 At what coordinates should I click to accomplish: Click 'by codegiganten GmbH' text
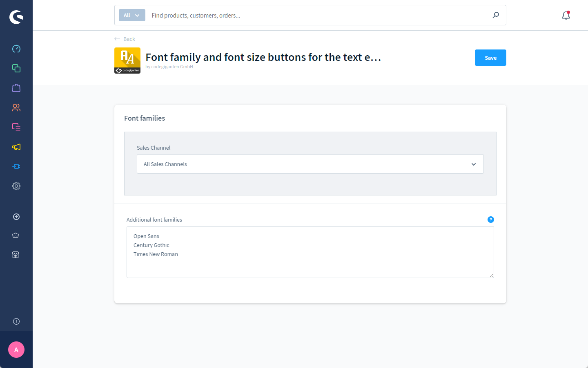pos(169,67)
